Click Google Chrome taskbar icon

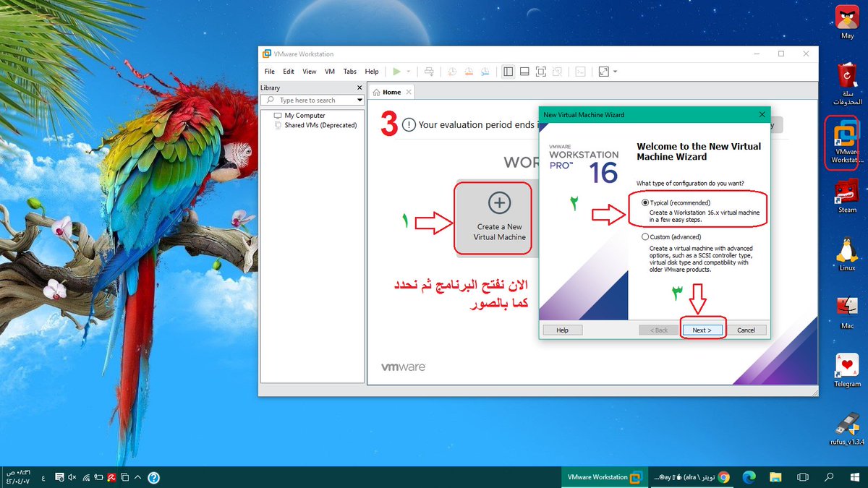coord(723,477)
